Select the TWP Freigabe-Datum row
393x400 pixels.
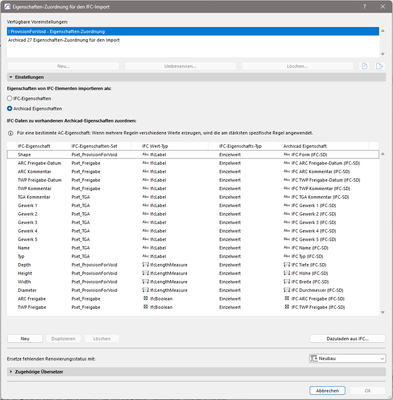tap(193, 180)
